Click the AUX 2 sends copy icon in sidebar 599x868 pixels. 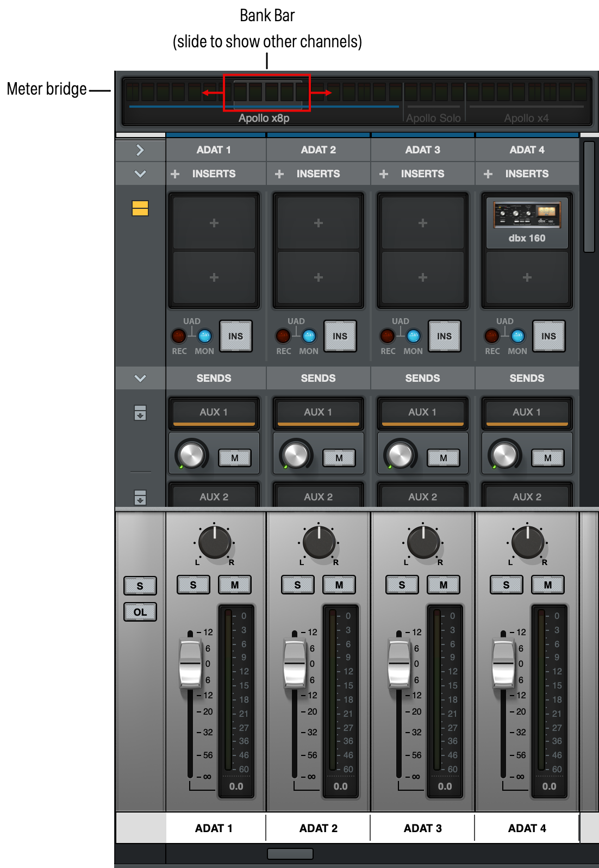point(140,497)
